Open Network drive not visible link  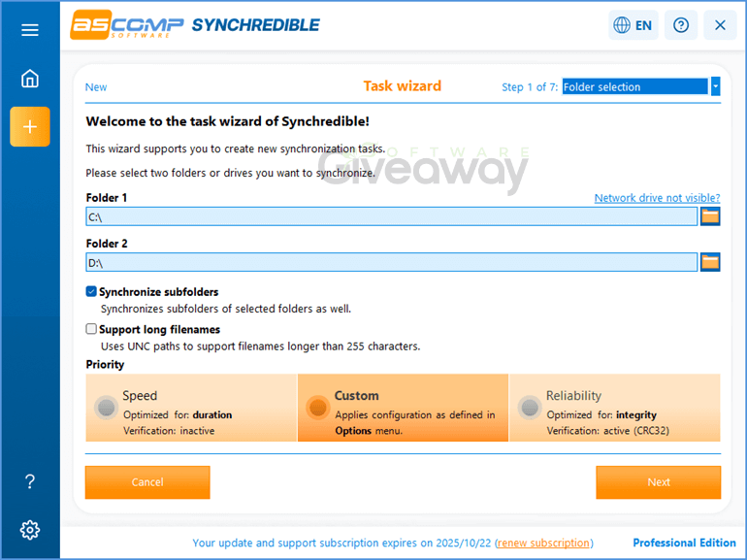pyautogui.click(x=657, y=198)
